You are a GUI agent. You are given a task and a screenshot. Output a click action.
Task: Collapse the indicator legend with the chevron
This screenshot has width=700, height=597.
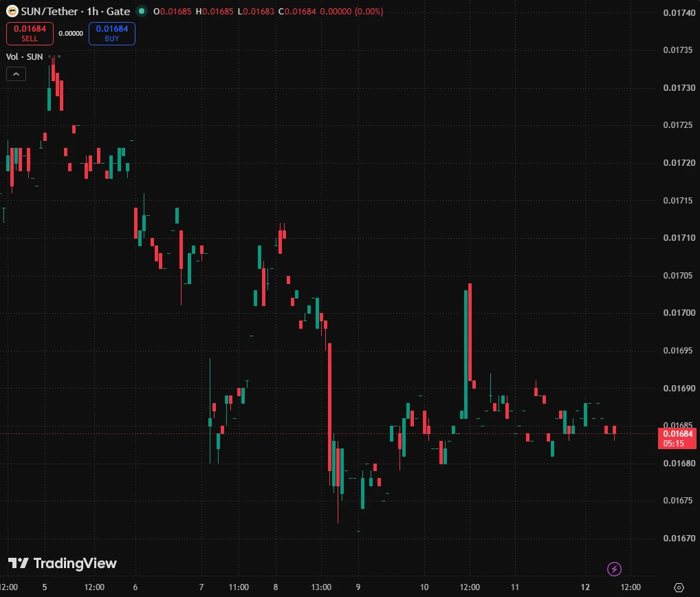(x=16, y=74)
